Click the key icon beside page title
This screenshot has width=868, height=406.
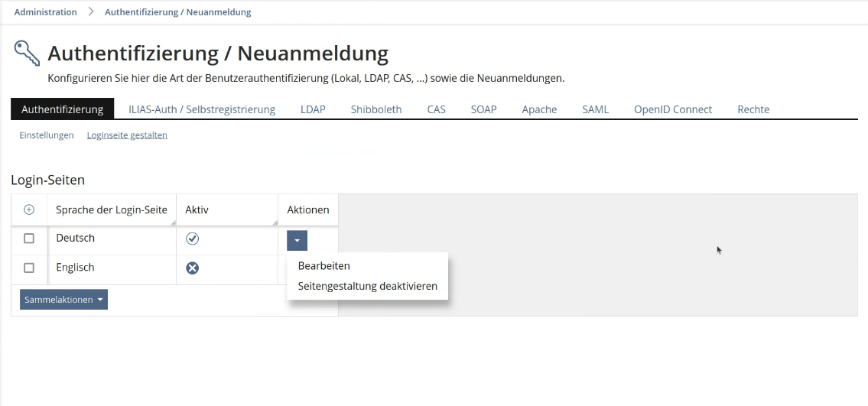(x=27, y=53)
